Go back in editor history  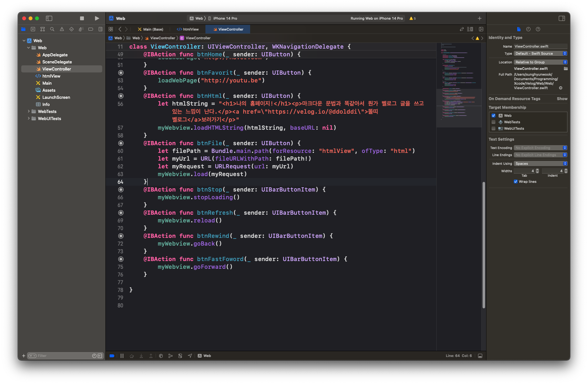click(x=120, y=29)
